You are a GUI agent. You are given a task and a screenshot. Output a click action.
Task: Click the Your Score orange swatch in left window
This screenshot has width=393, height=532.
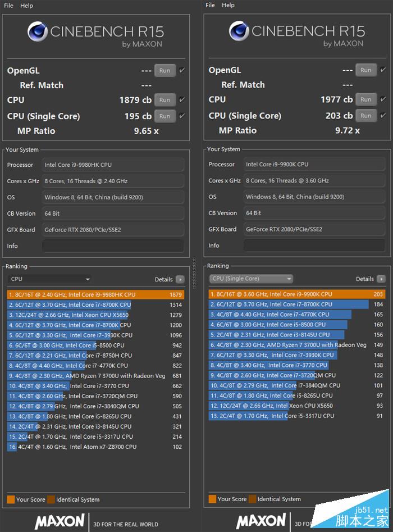pos(11,499)
